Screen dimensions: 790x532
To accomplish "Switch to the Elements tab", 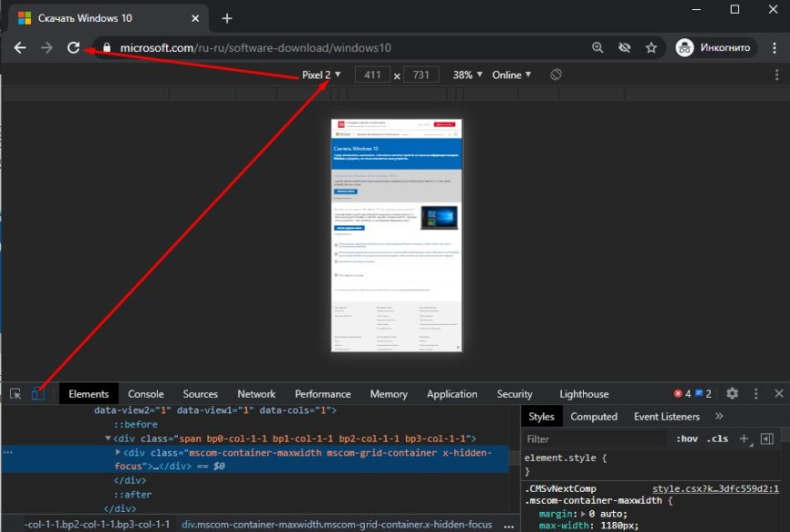I will click(89, 394).
